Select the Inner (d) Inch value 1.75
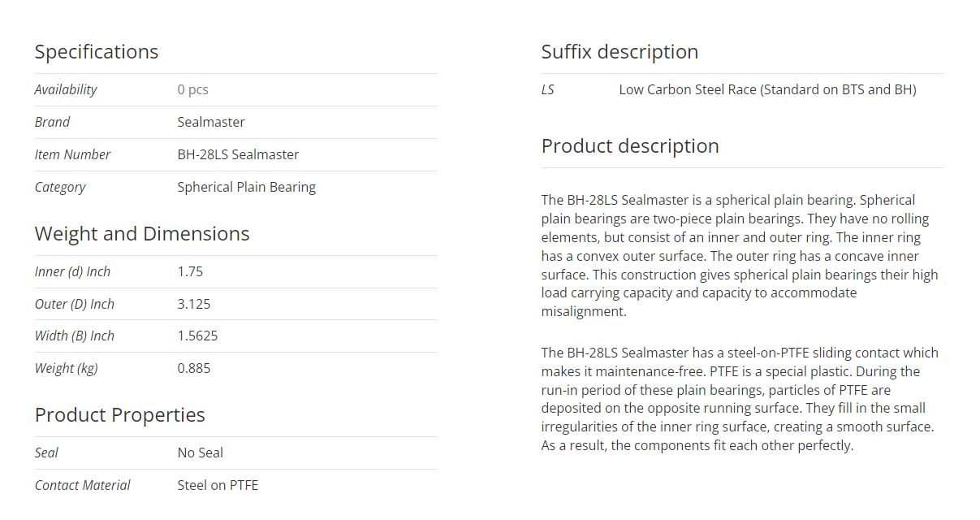 pyautogui.click(x=190, y=271)
